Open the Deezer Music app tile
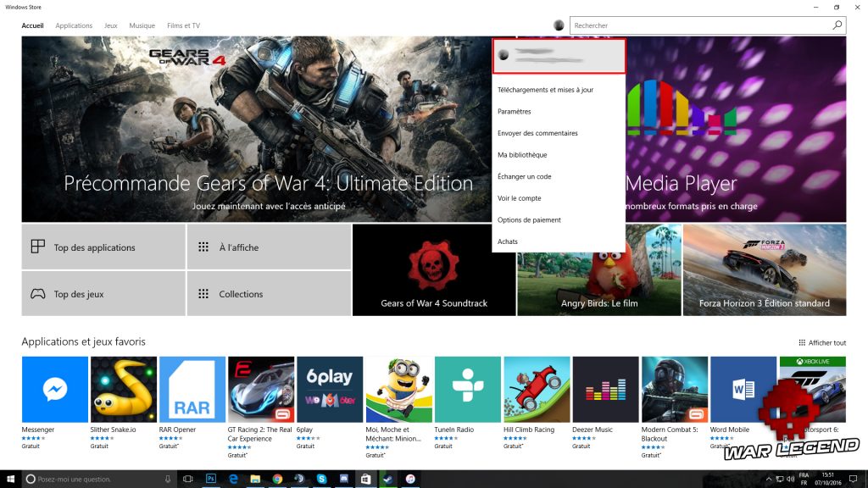Screen dimensions: 868x488 coord(605,389)
